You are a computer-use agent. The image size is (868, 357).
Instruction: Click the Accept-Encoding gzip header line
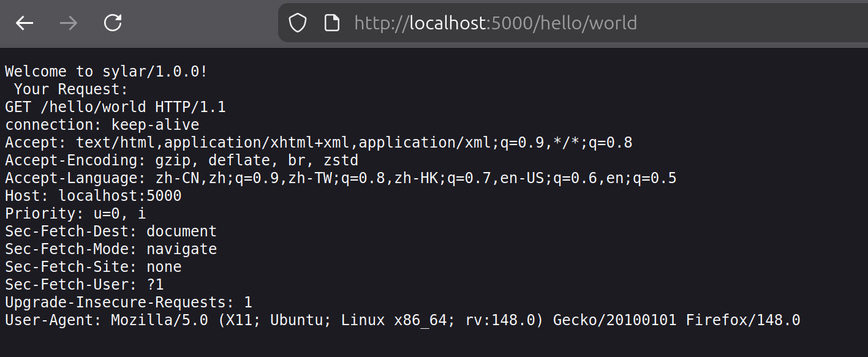coord(181,160)
